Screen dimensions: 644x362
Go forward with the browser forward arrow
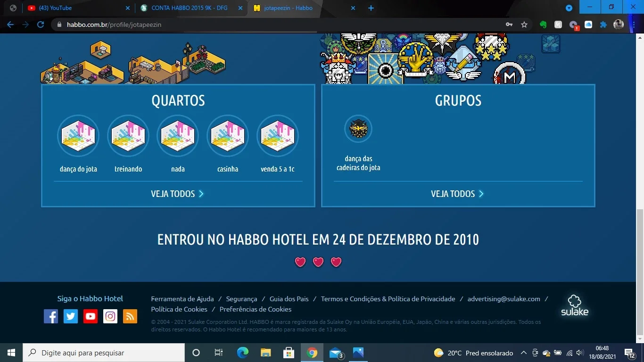tap(25, 25)
